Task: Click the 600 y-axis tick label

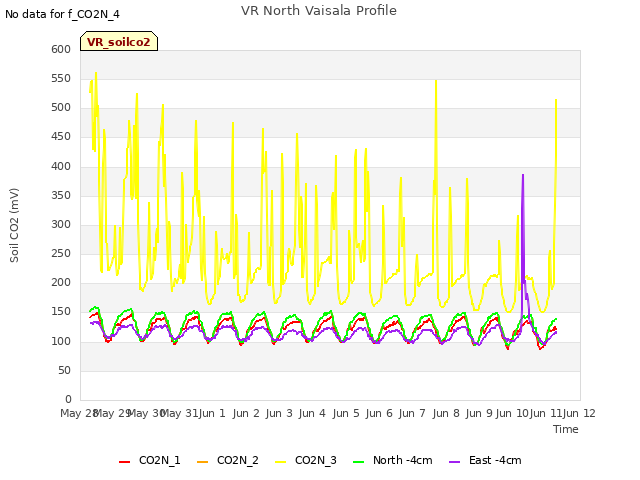Action: pyautogui.click(x=61, y=49)
